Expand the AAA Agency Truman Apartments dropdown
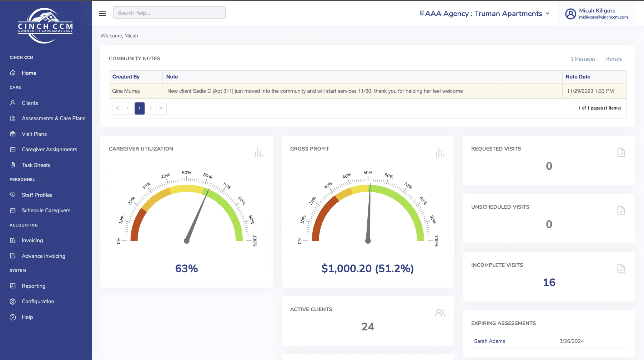This screenshot has width=644, height=360. tap(484, 14)
